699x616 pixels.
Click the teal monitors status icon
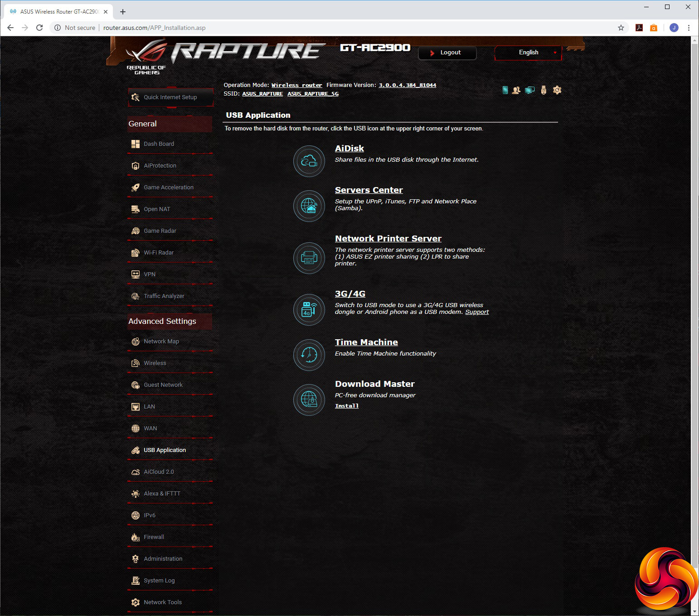[530, 90]
